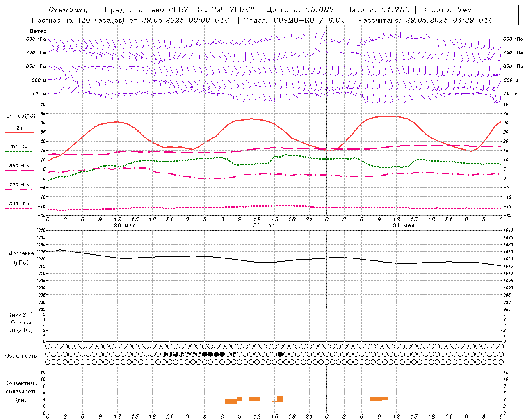
Task: Select the 'Долгота: 55.089' value
Action: click(x=300, y=10)
